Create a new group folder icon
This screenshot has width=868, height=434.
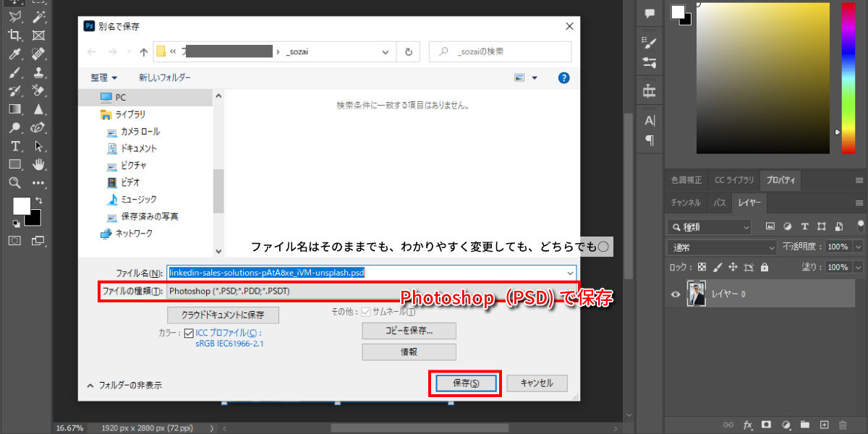click(804, 425)
